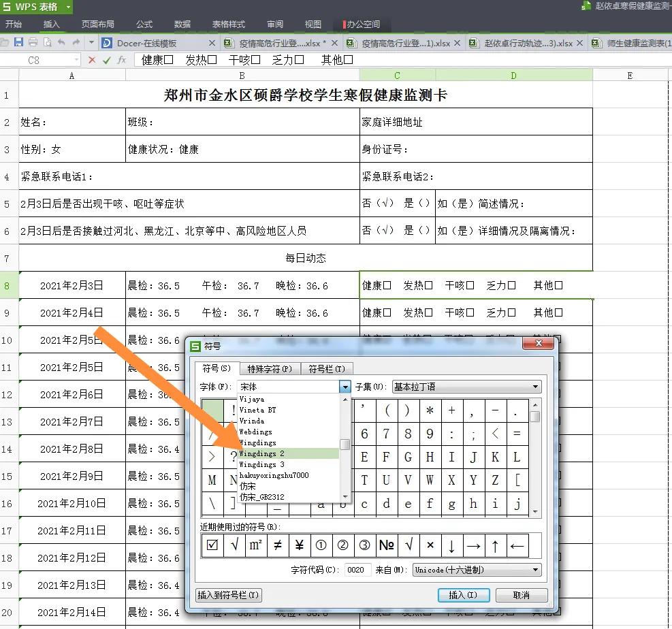
Task: Pick the × recent symbol
Action: tap(430, 545)
